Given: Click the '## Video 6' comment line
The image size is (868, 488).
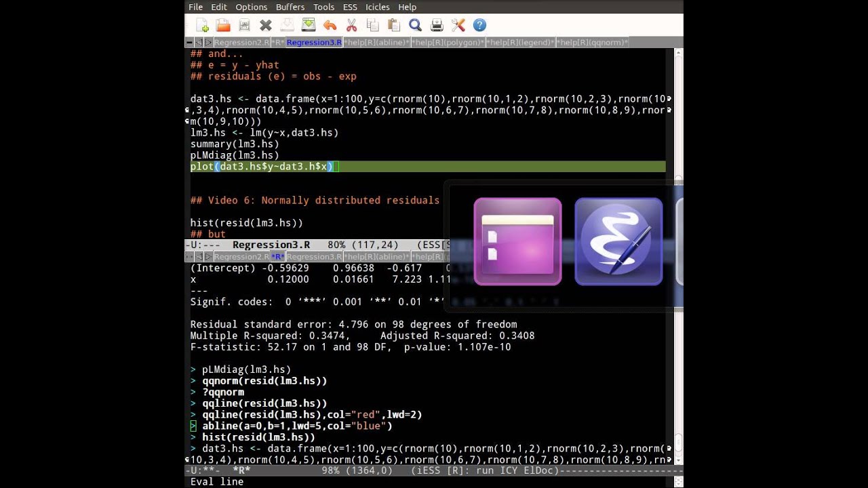Looking at the screenshot, I should click(315, 201).
